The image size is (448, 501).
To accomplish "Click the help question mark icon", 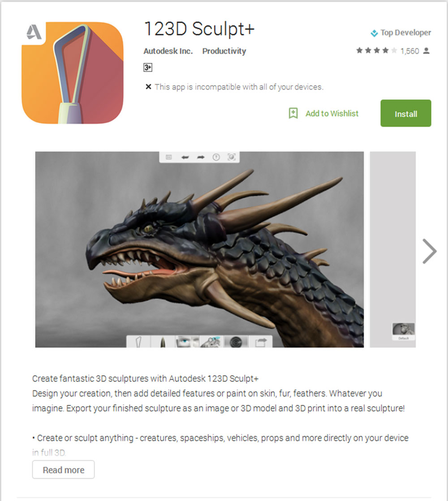I will tap(216, 157).
